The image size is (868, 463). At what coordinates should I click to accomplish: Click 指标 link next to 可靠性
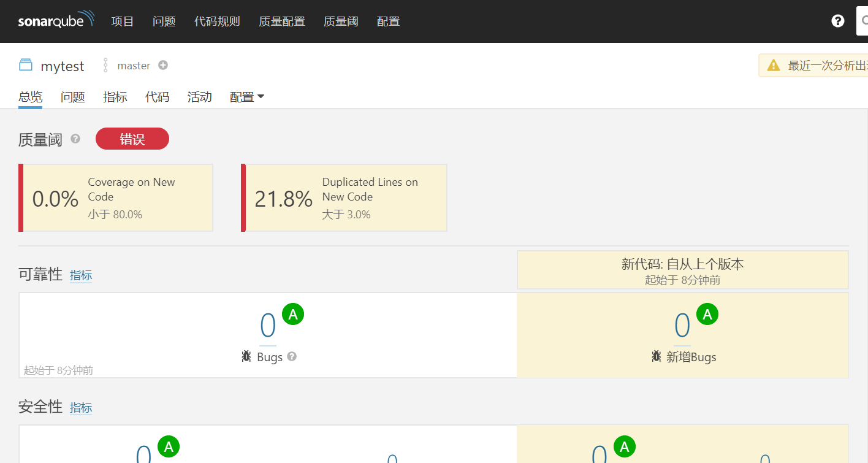click(x=81, y=275)
